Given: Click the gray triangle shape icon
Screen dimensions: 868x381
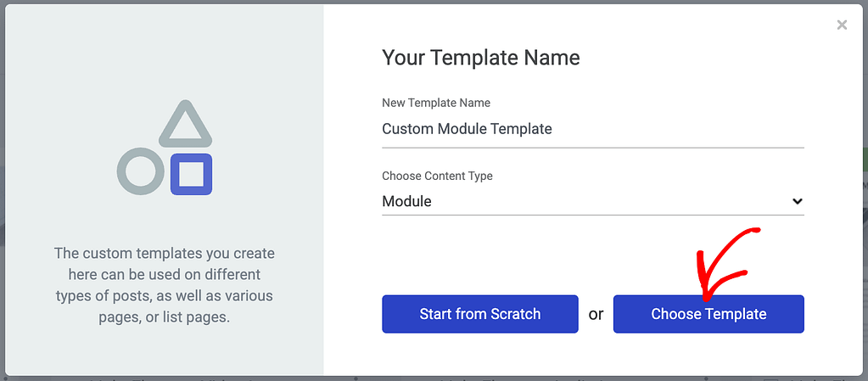Looking at the screenshot, I should [x=185, y=125].
